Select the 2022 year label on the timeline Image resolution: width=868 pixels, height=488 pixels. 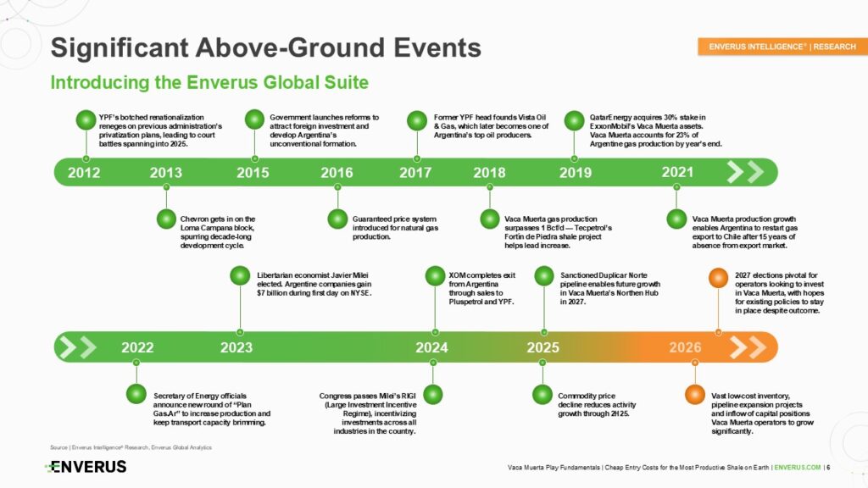(x=137, y=347)
